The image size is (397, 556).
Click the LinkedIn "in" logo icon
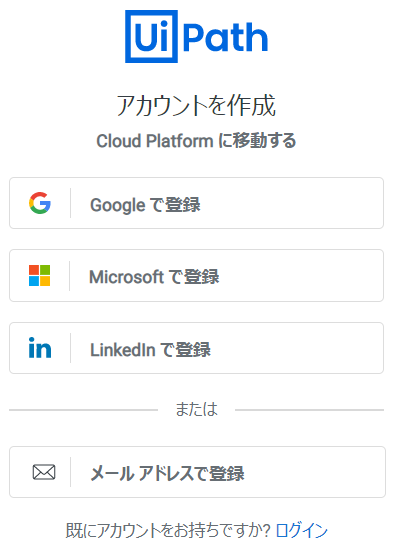(x=40, y=348)
